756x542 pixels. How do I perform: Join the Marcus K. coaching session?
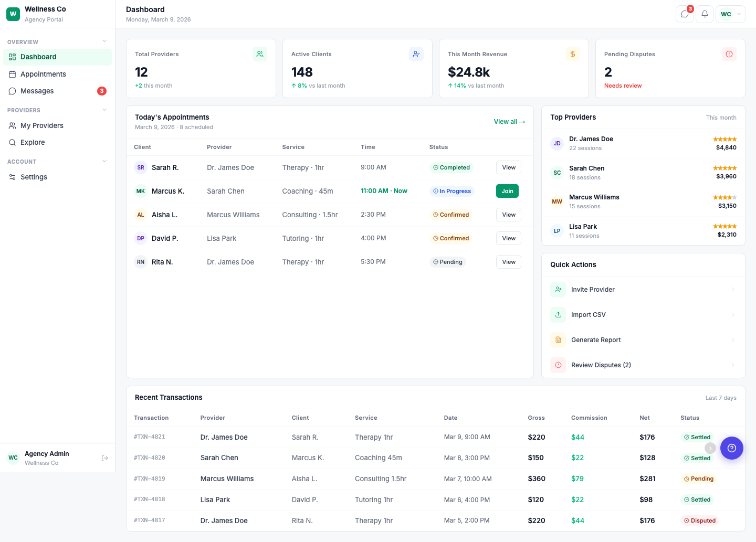[x=507, y=191]
